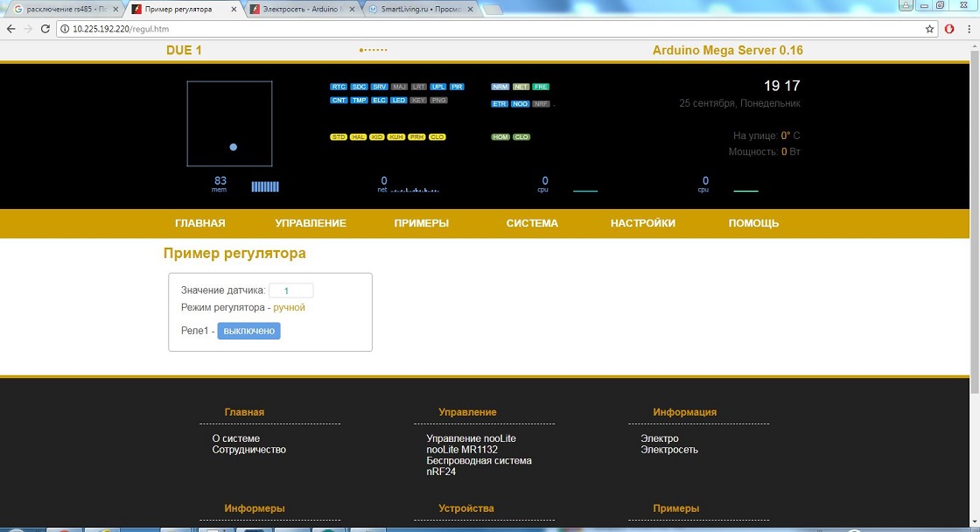Click the green FRE badge
This screenshot has width=980, height=532.
click(x=541, y=87)
